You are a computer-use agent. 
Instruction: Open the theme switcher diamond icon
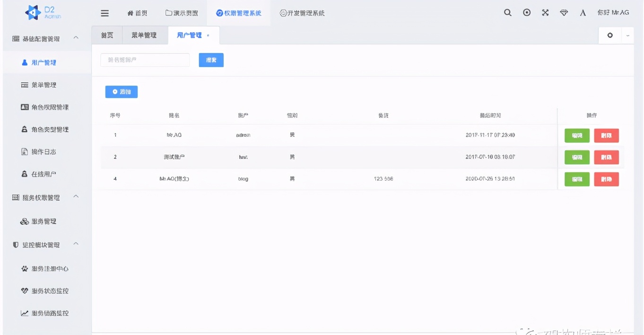click(564, 13)
